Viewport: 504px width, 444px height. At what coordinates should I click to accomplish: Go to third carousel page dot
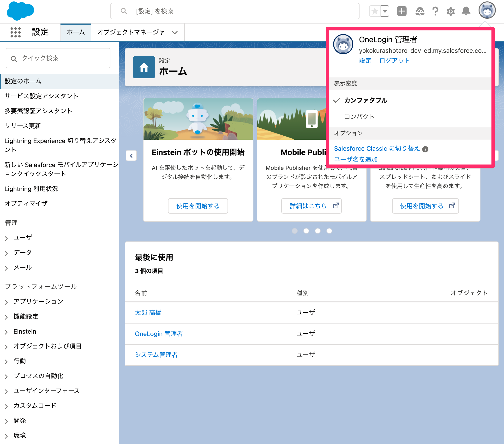pyautogui.click(x=318, y=231)
